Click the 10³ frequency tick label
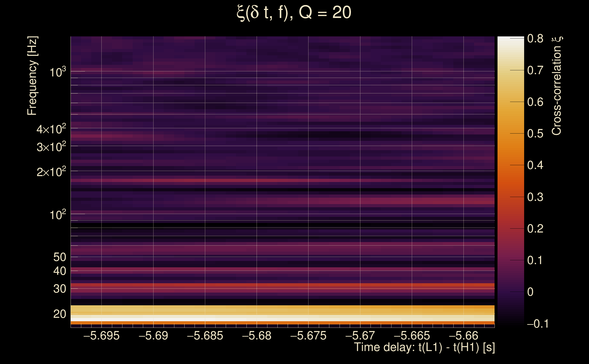The height and width of the screenshot is (364, 589). 57,72
